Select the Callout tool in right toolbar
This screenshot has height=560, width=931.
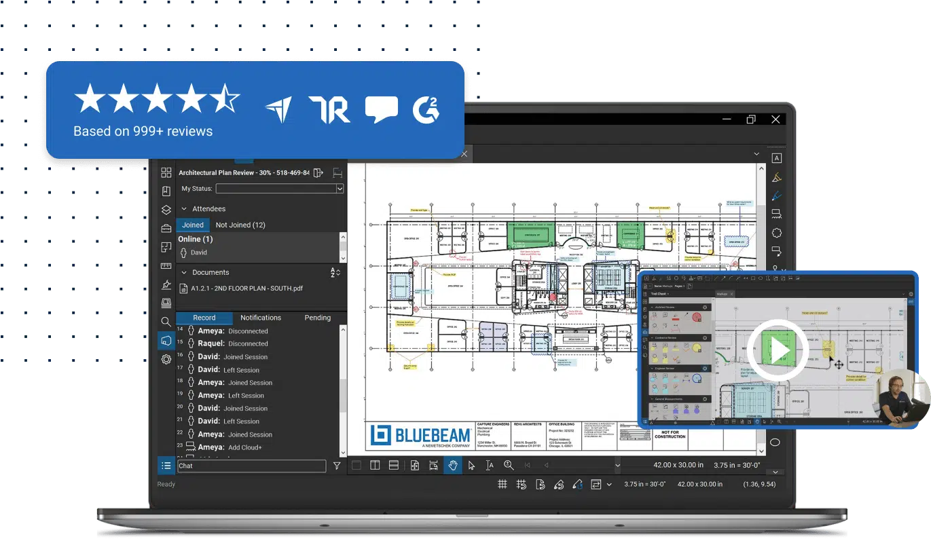(x=777, y=251)
